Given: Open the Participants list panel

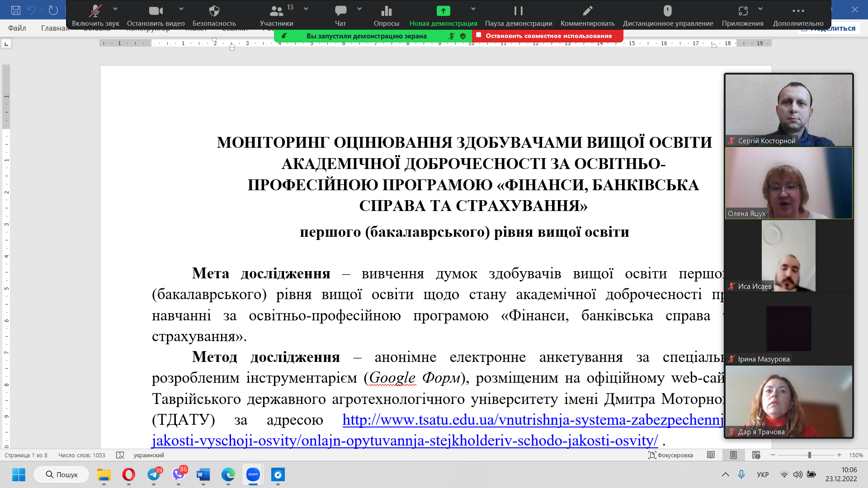Looking at the screenshot, I should click(276, 11).
